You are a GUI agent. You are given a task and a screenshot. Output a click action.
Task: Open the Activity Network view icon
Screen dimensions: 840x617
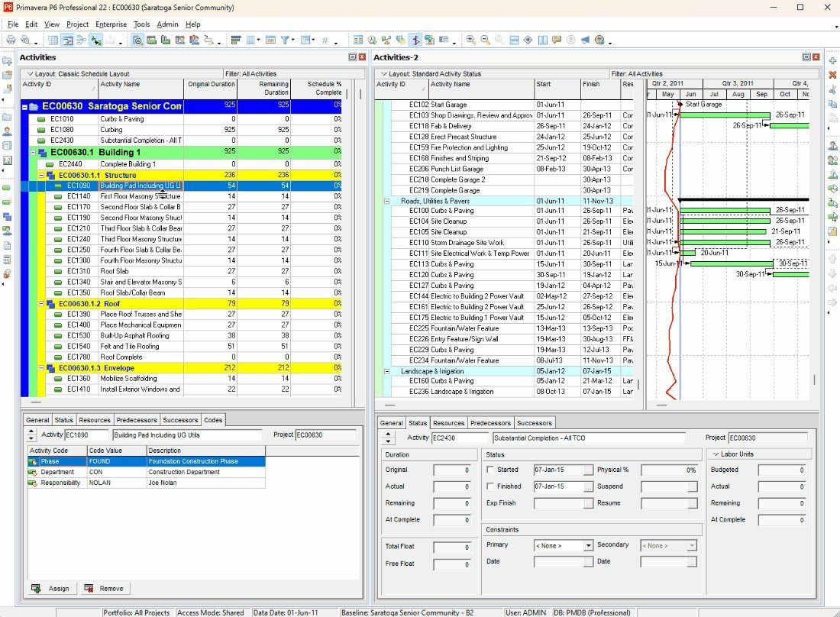point(82,40)
